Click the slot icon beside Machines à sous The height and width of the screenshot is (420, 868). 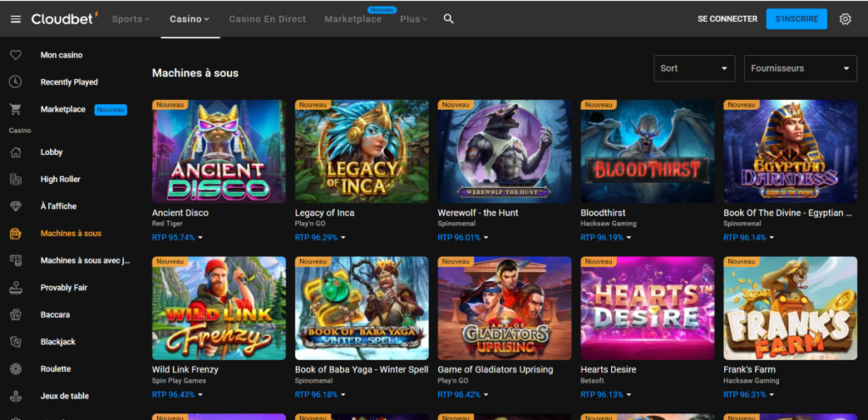[x=15, y=233]
